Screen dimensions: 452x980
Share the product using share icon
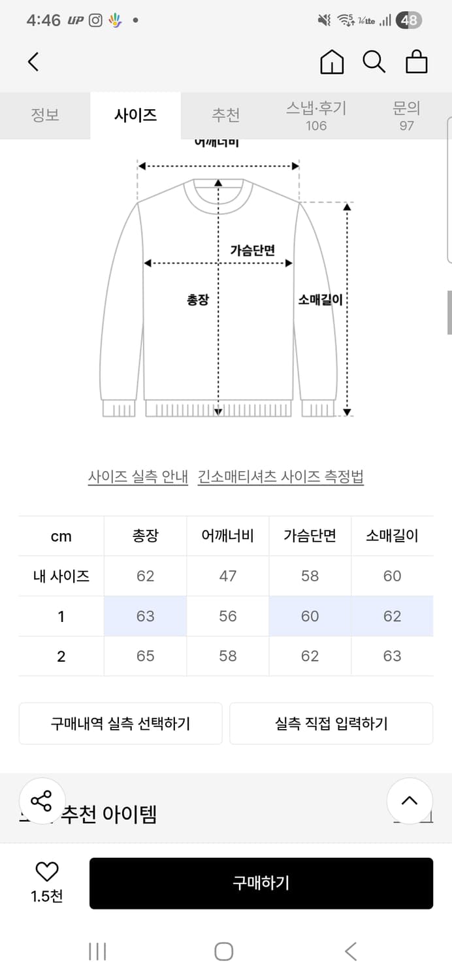pos(42,802)
